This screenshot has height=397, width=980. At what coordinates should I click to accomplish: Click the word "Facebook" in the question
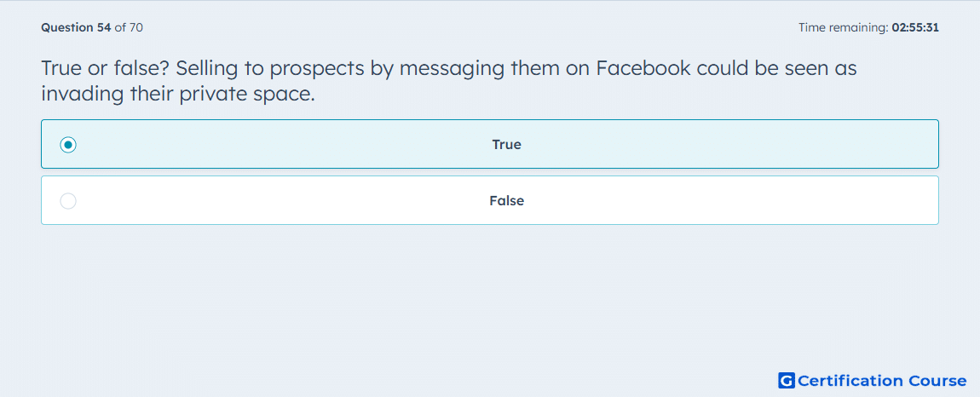[x=643, y=68]
